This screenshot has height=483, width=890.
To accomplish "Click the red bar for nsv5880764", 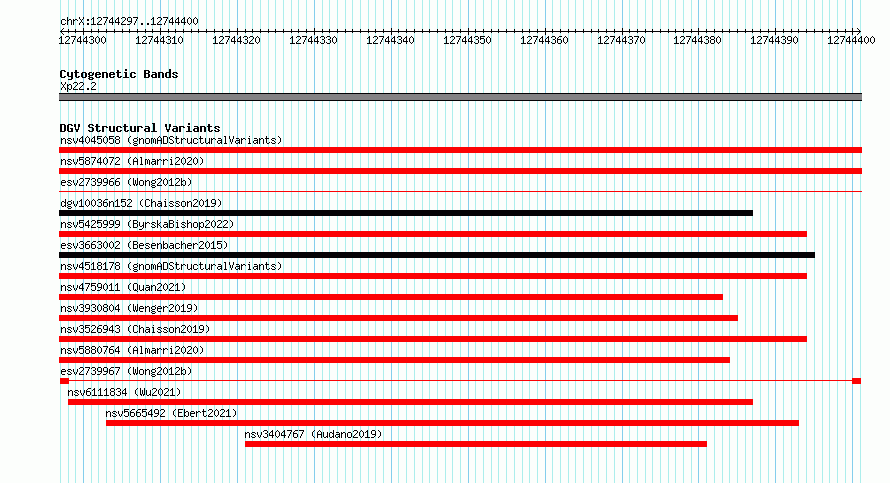I will [x=394, y=360].
